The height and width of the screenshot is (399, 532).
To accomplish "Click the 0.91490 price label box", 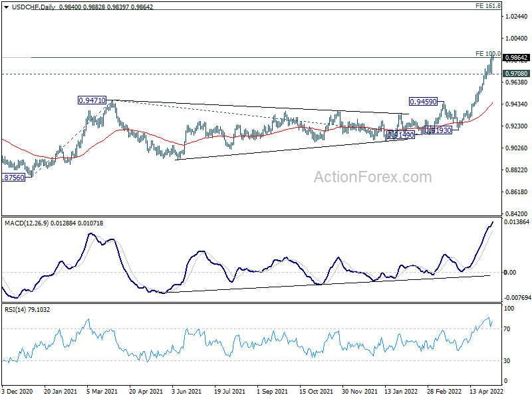I will pyautogui.click(x=401, y=135).
